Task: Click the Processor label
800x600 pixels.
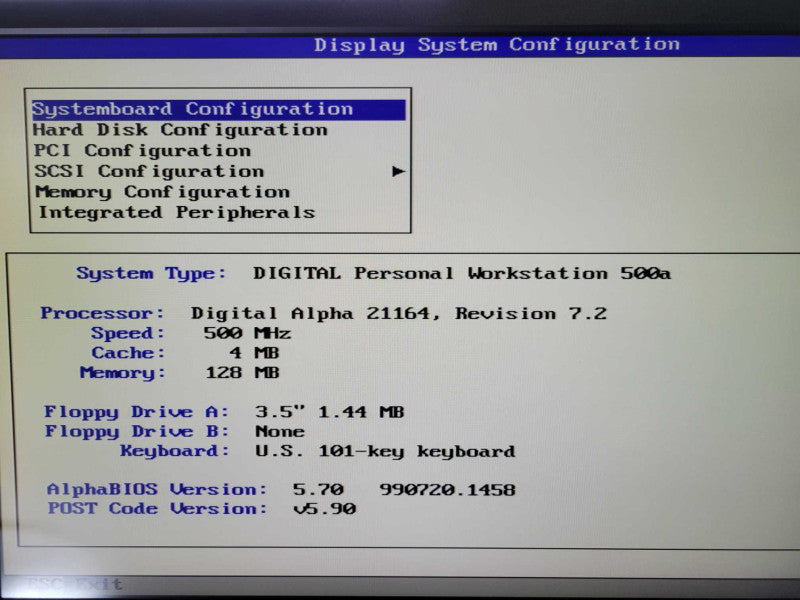Action: coord(103,313)
